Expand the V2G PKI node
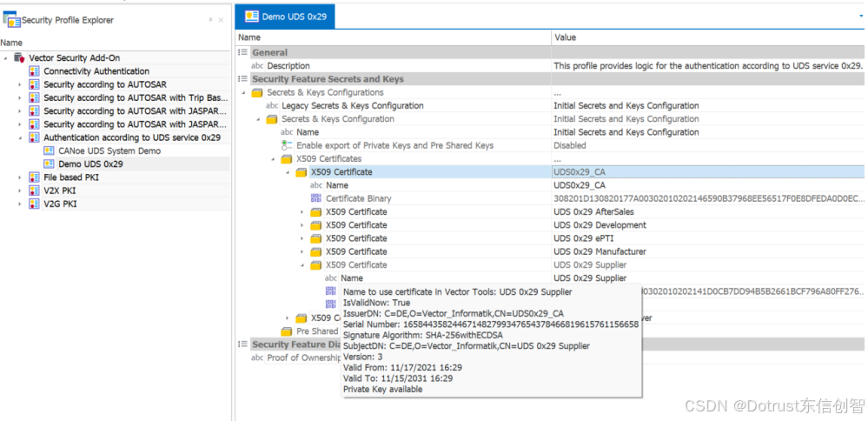Image resolution: width=868 pixels, height=421 pixels. pyautogui.click(x=20, y=204)
